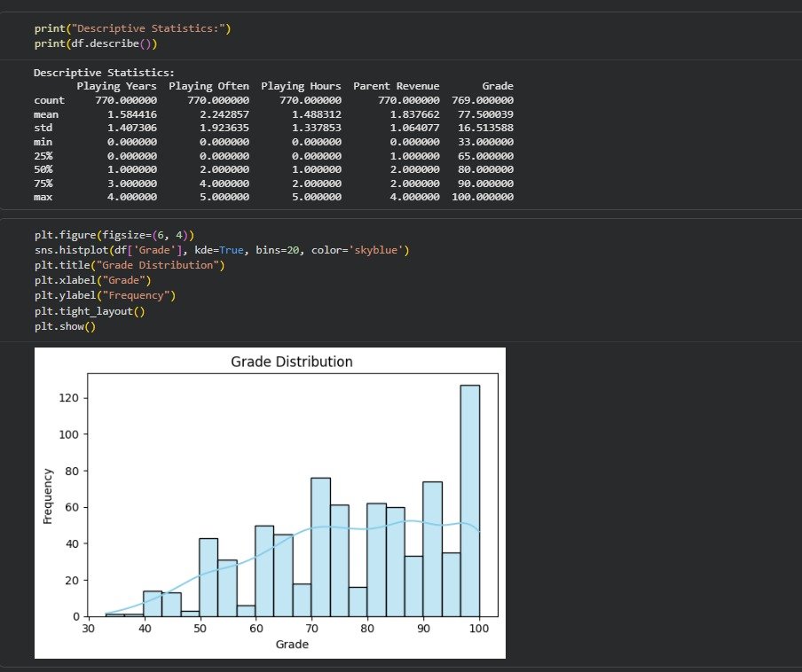Click the "min" row label
The width and height of the screenshot is (802, 672).
pos(43,142)
